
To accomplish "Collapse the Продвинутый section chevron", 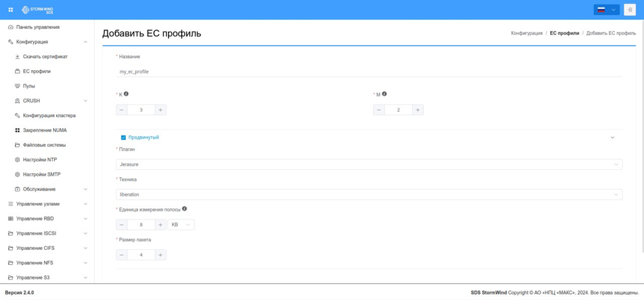I will 612,137.
